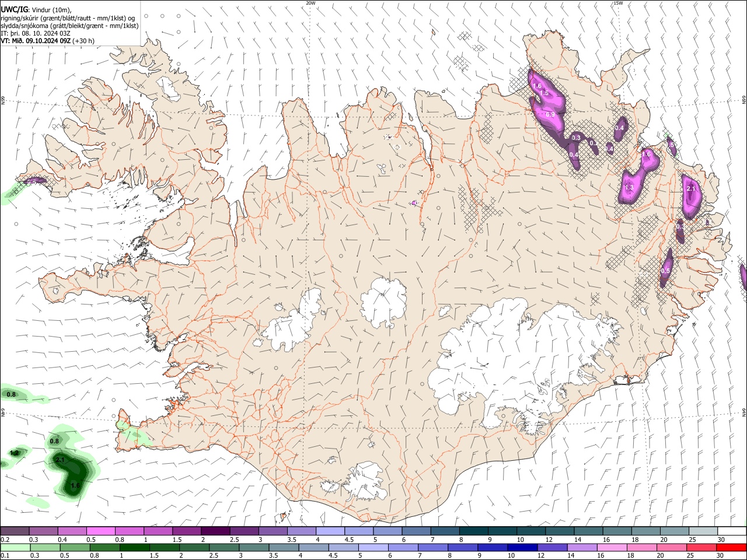This screenshot has width=747, height=560.
Task: Click the "1.2" value in the small green cell
Action: [15, 453]
